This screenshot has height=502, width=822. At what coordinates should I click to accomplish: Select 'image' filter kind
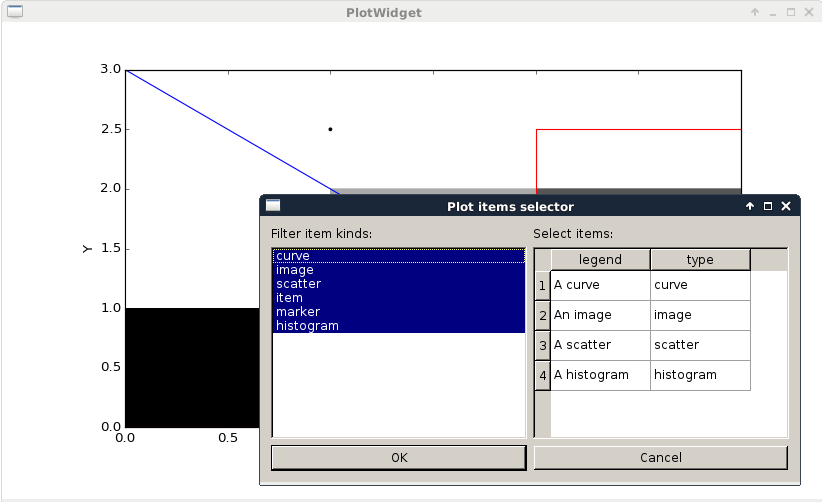coord(398,270)
